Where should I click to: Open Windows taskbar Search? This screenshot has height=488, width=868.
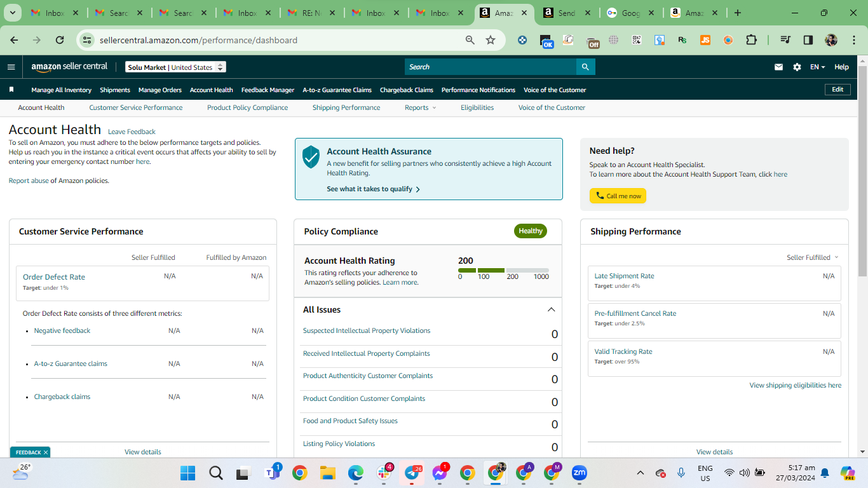coord(216,473)
